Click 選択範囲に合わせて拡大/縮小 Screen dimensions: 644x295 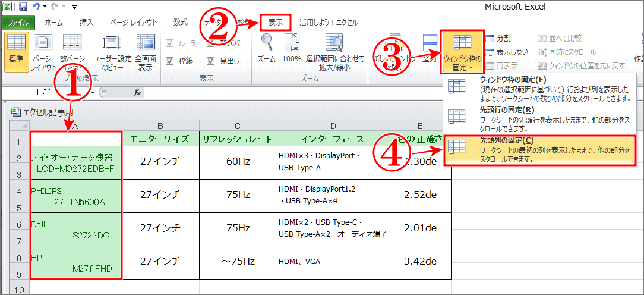coord(334,52)
